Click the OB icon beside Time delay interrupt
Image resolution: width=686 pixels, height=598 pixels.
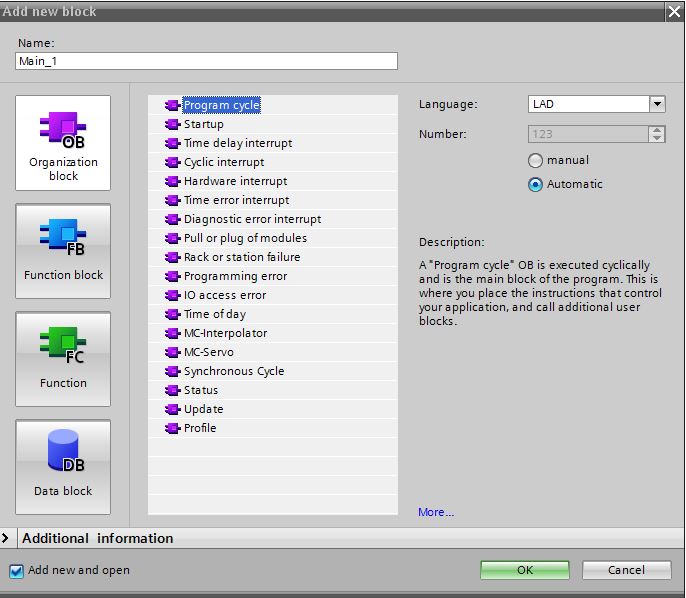click(x=172, y=143)
